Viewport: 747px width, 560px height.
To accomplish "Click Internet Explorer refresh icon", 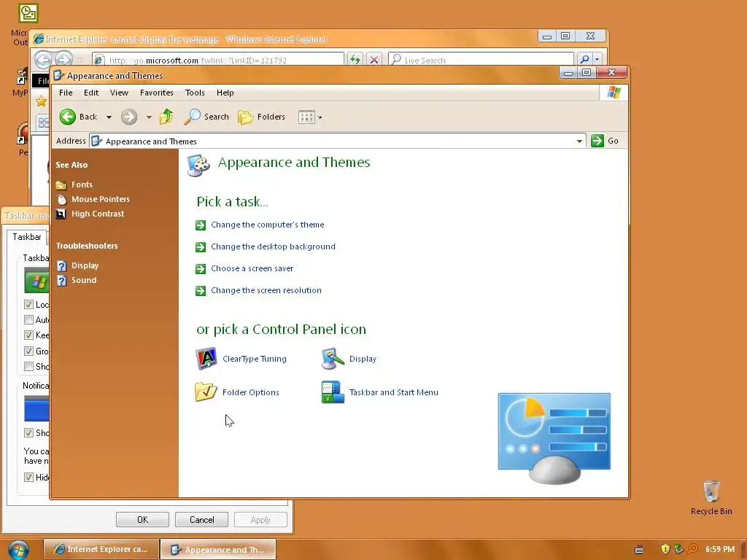I will tap(355, 60).
